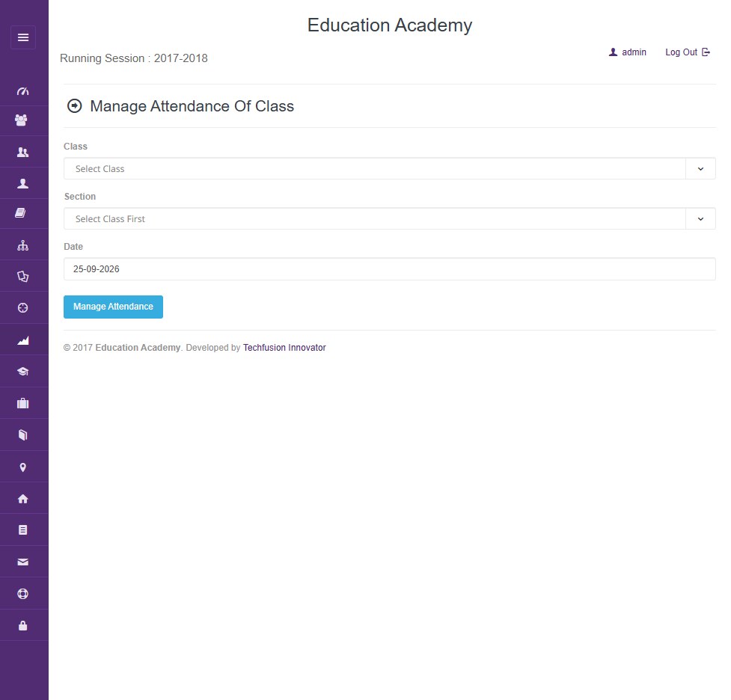Screen dimensions: 731x700
Task: Open the document list sidebar icon
Action: coord(23,530)
